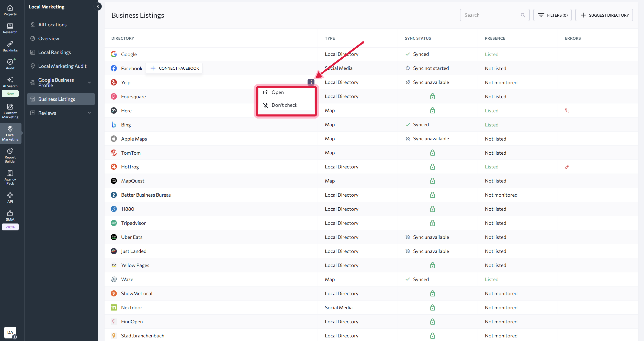Click the FindOpen directory name
The height and width of the screenshot is (341, 644).
tap(132, 322)
